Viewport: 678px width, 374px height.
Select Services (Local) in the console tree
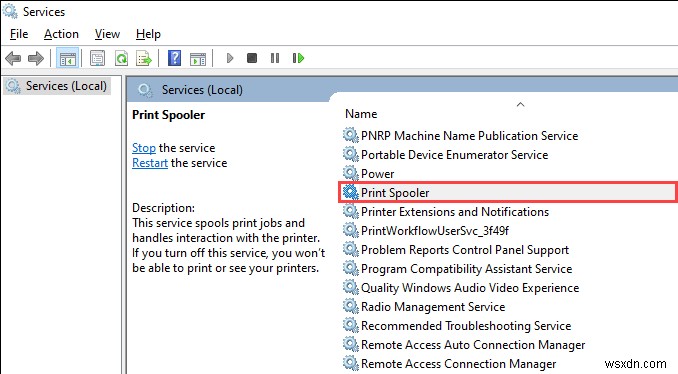(58, 86)
